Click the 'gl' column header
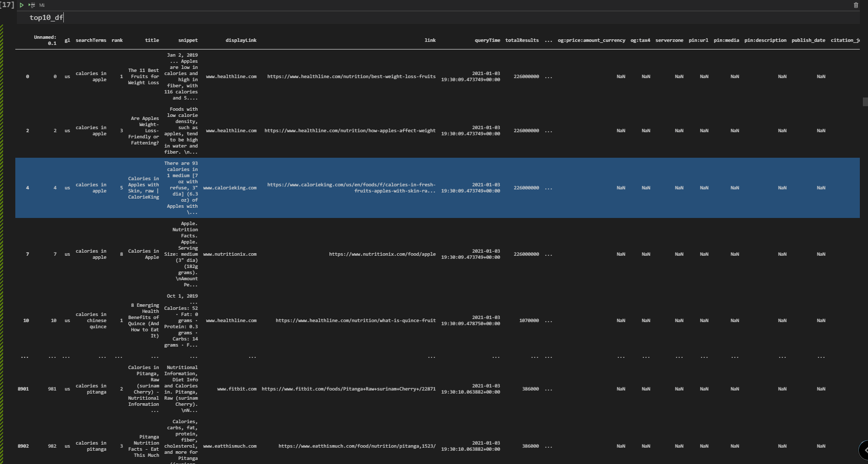The height and width of the screenshot is (464, 868). [67, 40]
